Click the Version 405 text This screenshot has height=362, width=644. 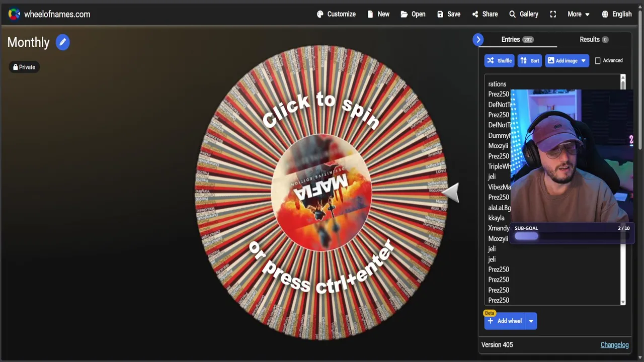click(x=497, y=344)
